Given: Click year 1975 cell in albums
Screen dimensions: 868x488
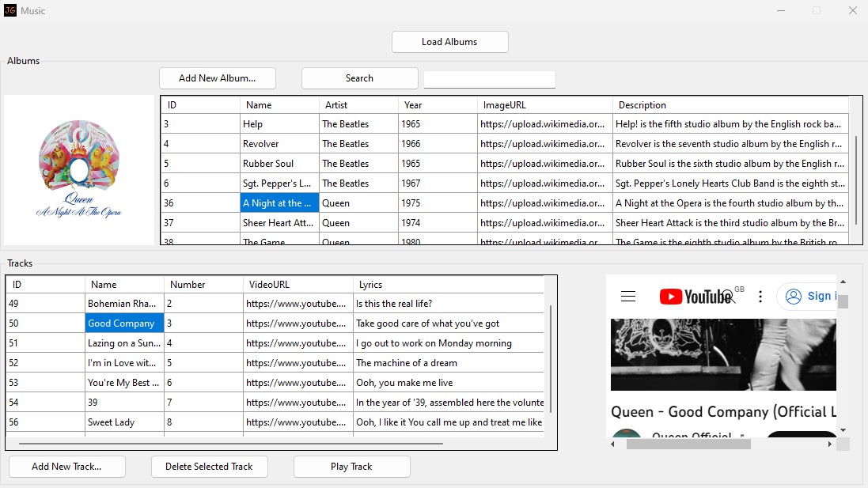Looking at the screenshot, I should (438, 203).
